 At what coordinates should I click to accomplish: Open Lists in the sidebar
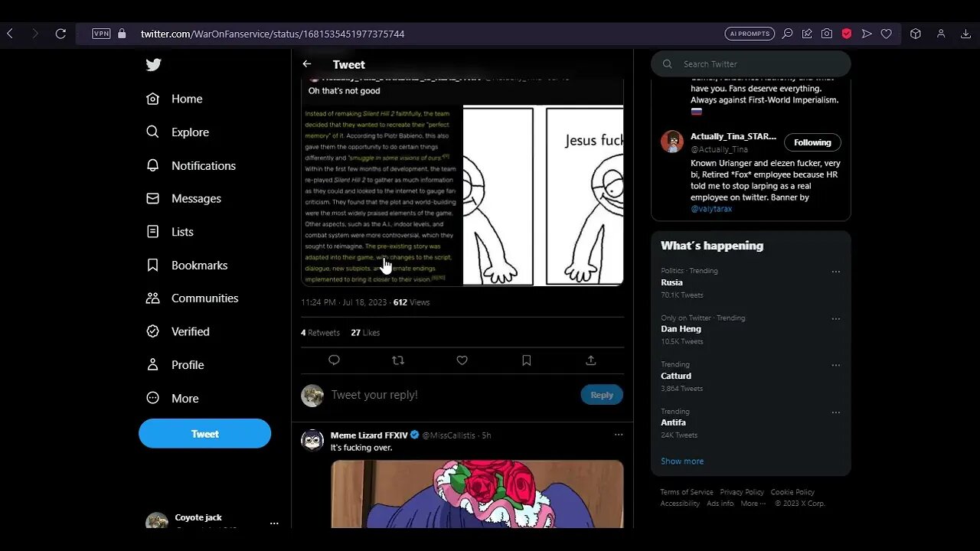click(182, 232)
